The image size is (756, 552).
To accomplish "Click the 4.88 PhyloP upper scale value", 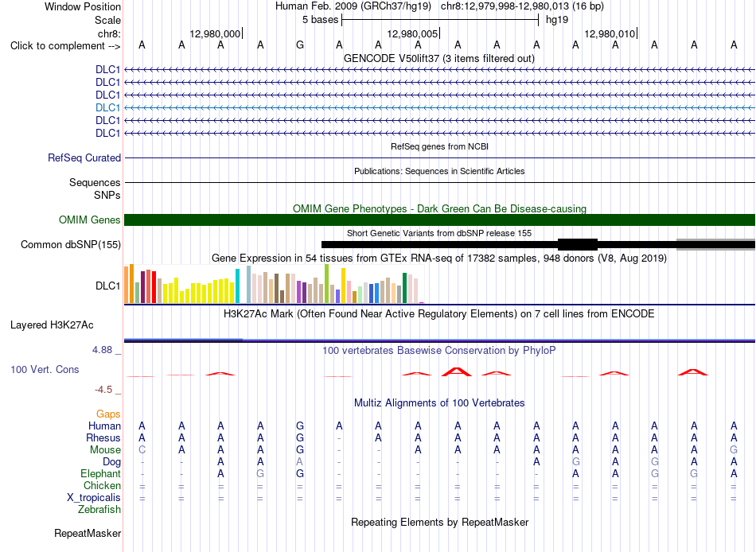I will coord(102,350).
